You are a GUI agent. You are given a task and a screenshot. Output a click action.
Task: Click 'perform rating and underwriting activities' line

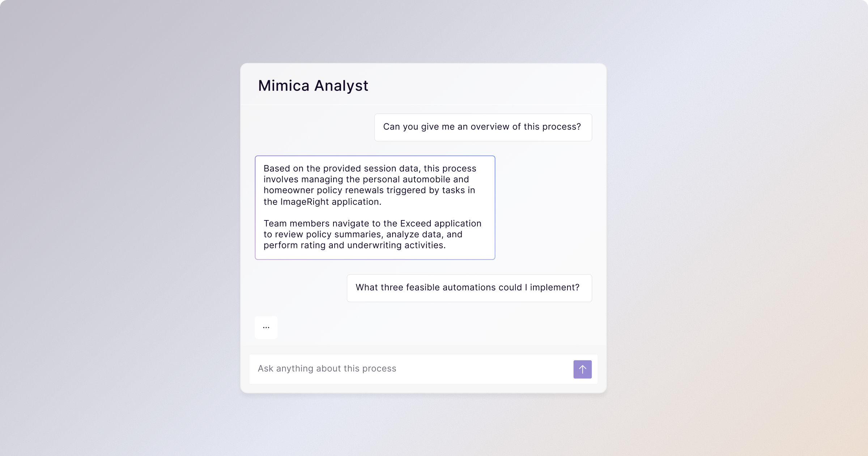pos(354,245)
